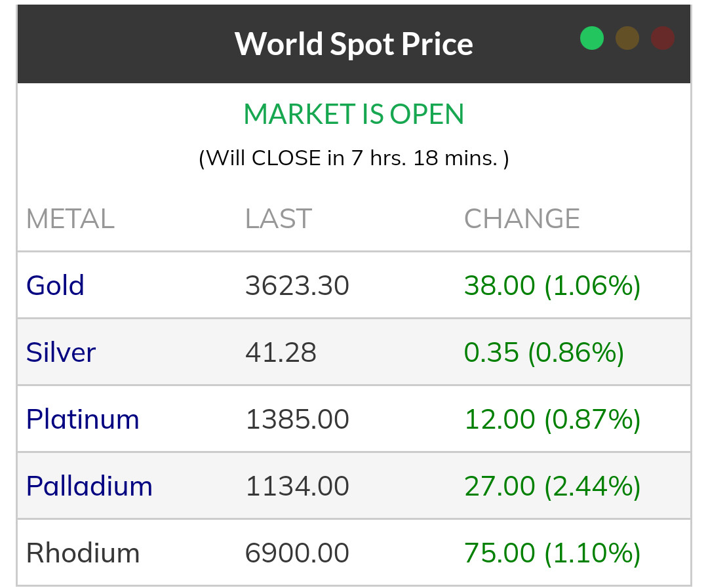
Task: Open the Gold metal link
Action: [55, 286]
